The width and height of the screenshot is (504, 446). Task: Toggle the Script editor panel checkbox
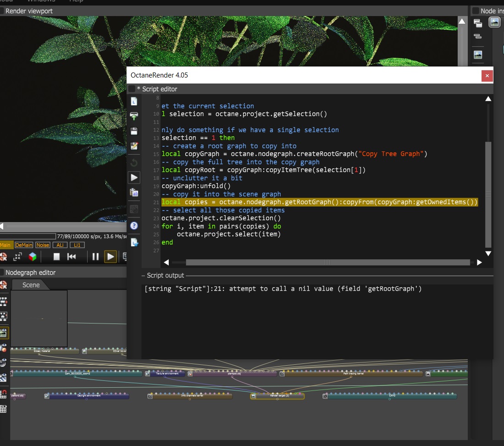[132, 89]
